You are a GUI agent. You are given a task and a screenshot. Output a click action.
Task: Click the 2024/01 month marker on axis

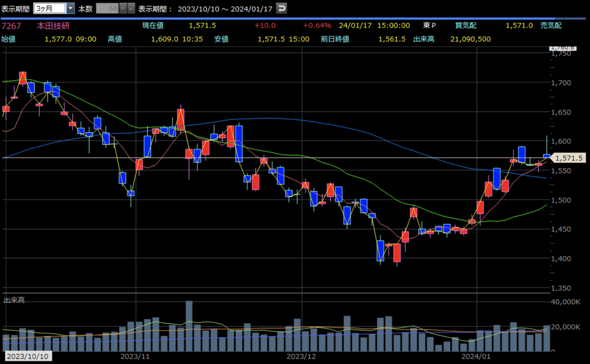(x=476, y=357)
